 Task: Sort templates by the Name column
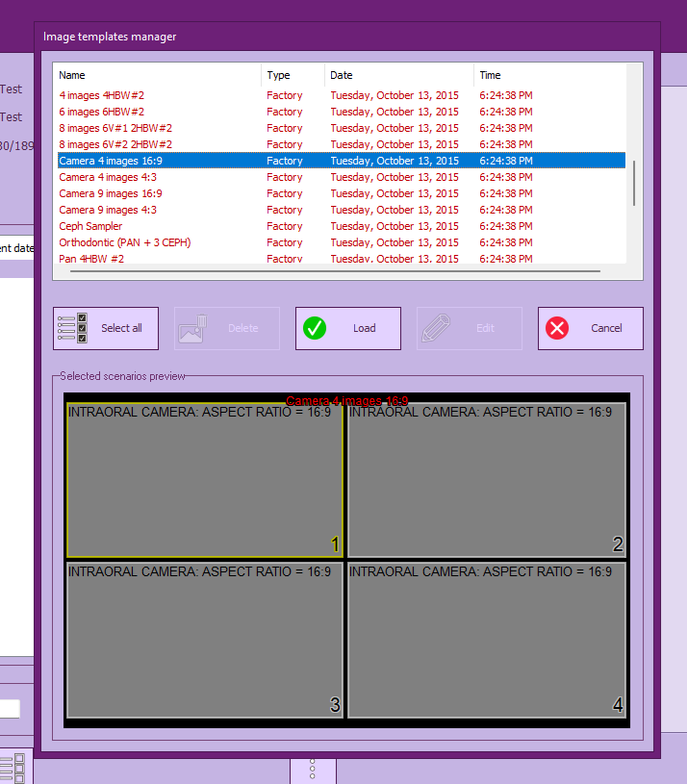point(157,75)
